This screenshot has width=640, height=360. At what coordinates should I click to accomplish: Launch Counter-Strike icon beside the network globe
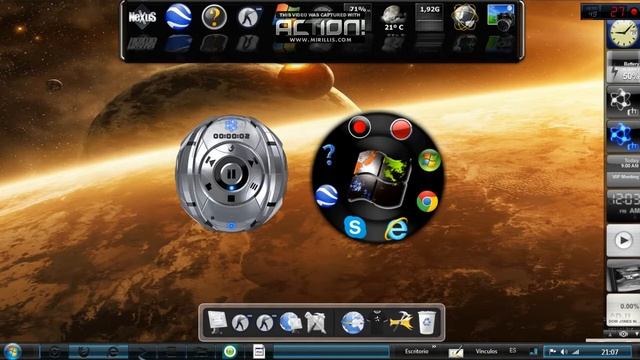(264, 322)
